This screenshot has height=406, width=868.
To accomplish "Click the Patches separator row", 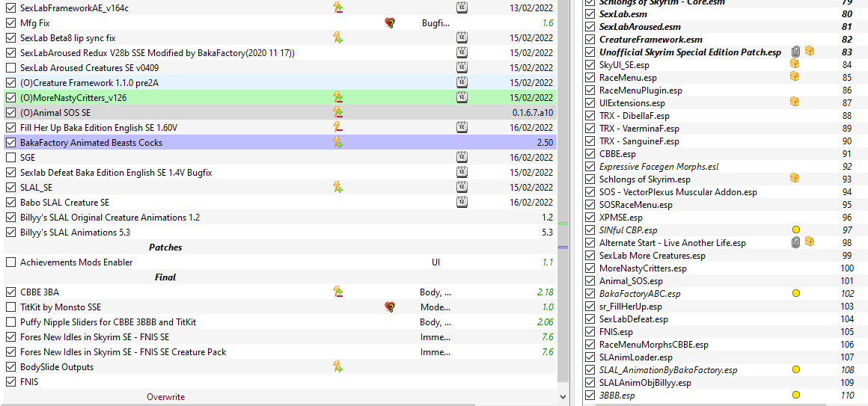I will pos(280,247).
